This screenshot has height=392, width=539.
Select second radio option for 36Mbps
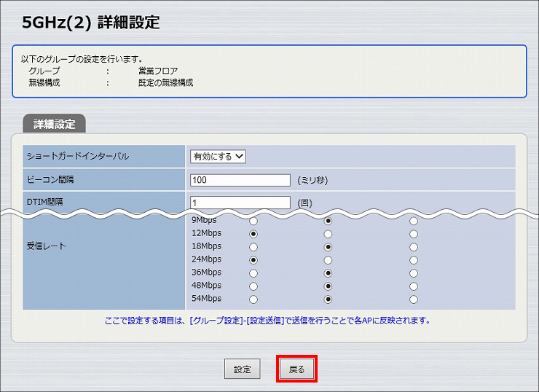click(328, 273)
